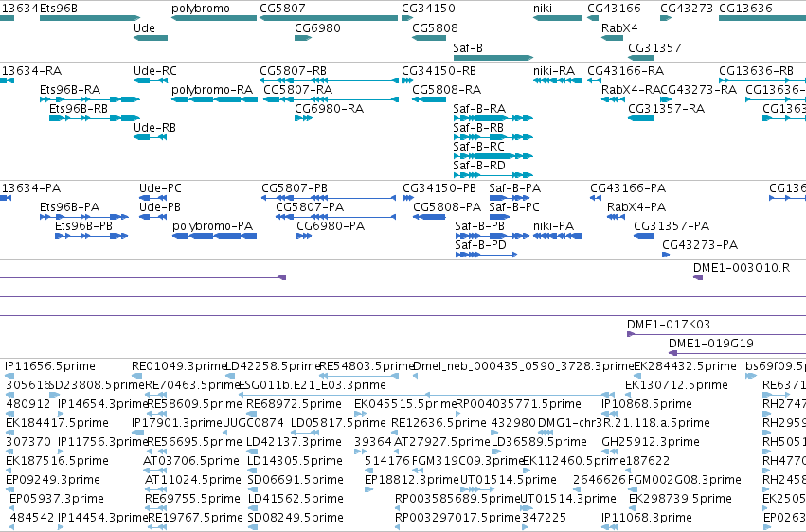Image resolution: width=806 pixels, height=532 pixels.
Task: Select the EK298739.5prime EST label
Action: pos(680,499)
